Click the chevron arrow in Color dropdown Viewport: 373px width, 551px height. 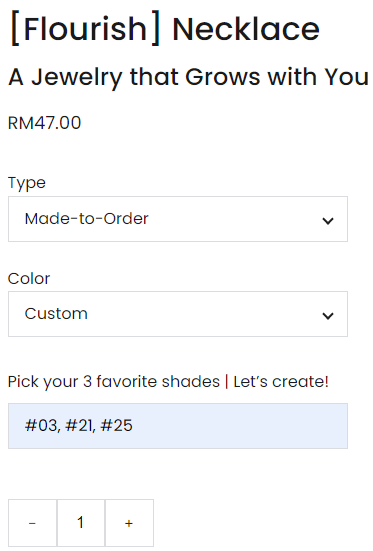(328, 316)
